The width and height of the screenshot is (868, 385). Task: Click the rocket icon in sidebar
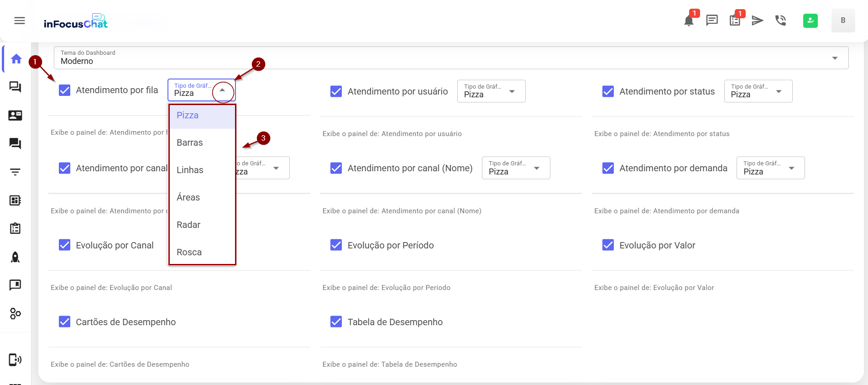(x=16, y=257)
